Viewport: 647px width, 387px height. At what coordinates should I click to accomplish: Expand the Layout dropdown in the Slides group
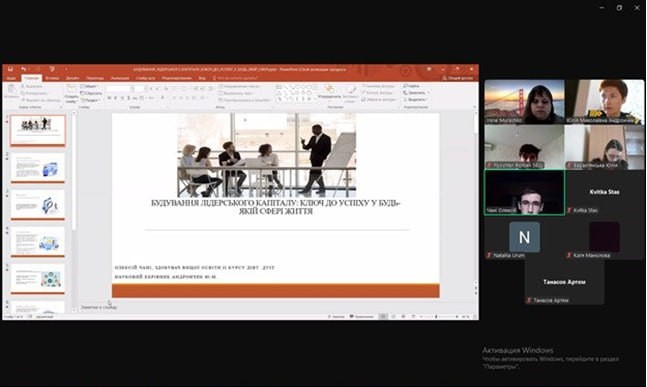[x=90, y=86]
